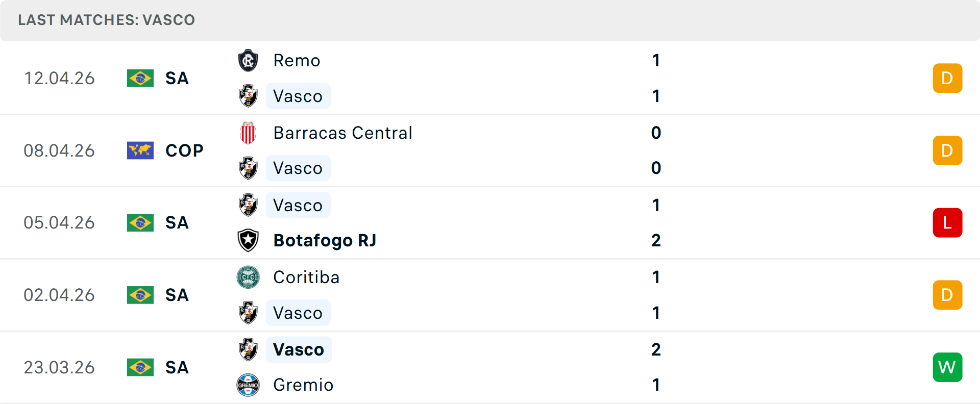Viewport: 980px width, 404px height.
Task: Open the Botafogo RJ team link
Action: pos(325,240)
